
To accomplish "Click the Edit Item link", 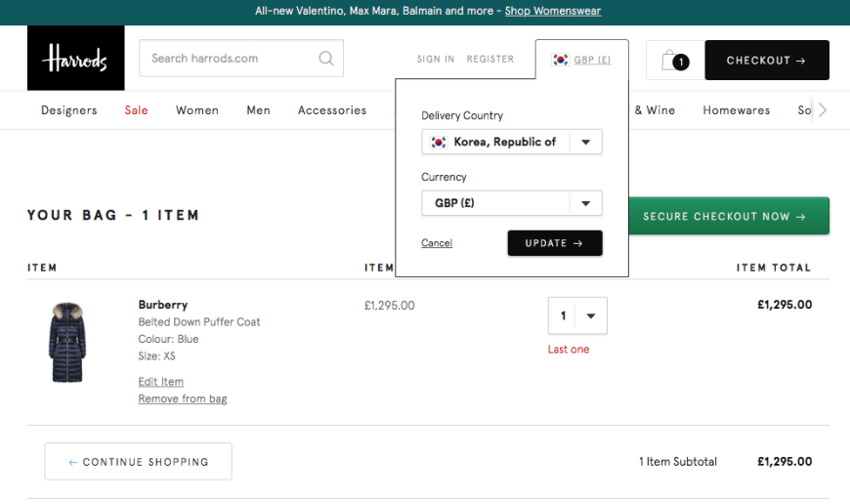I will point(161,382).
